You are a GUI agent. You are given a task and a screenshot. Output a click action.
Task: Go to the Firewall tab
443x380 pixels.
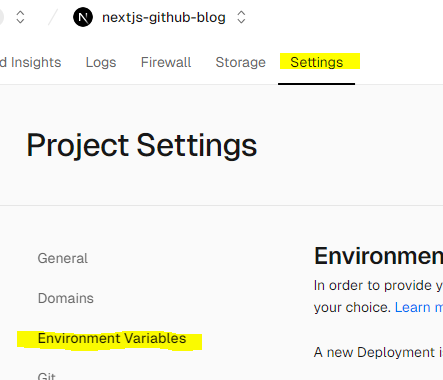pos(166,62)
